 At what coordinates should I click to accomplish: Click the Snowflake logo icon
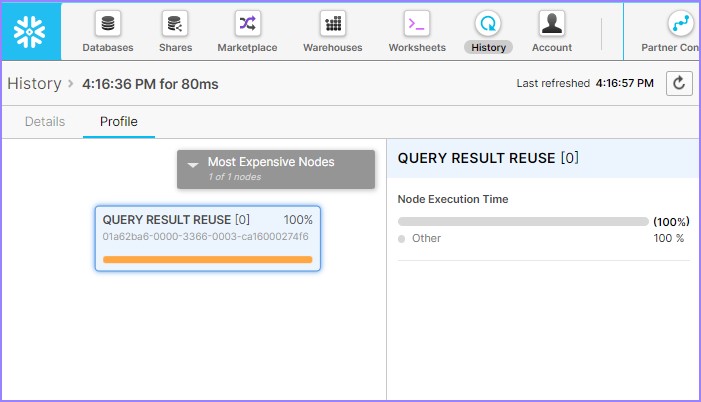point(30,31)
